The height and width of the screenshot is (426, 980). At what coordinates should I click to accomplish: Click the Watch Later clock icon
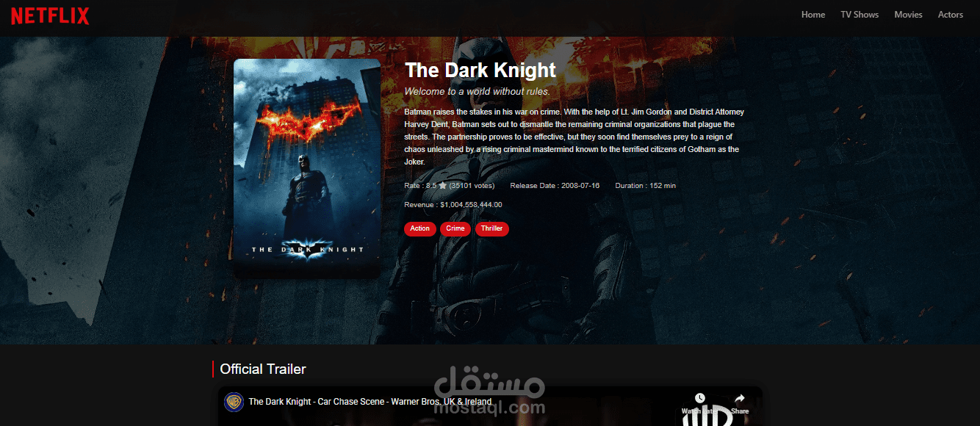699,398
